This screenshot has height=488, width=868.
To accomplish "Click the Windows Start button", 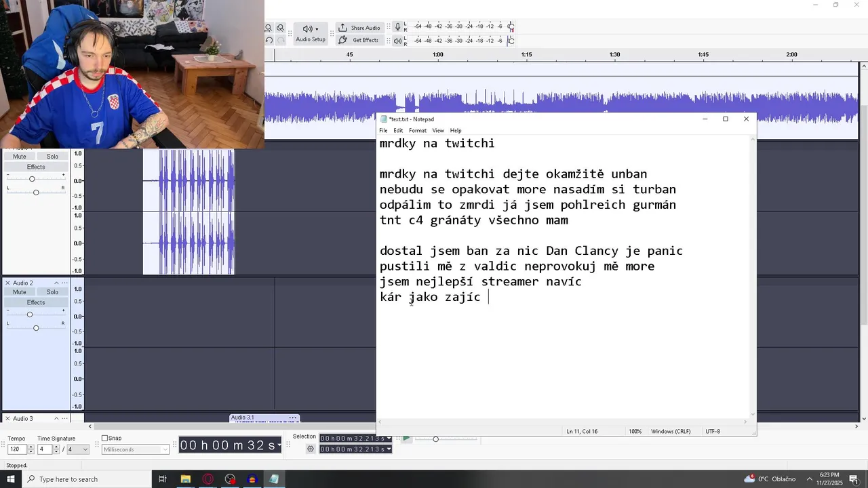I will point(12,479).
